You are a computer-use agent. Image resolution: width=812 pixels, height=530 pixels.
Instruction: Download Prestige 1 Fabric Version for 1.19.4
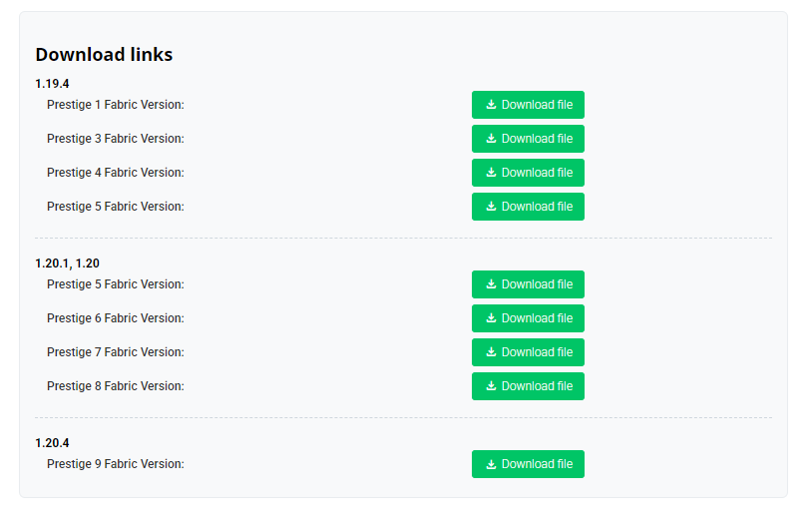click(x=528, y=105)
